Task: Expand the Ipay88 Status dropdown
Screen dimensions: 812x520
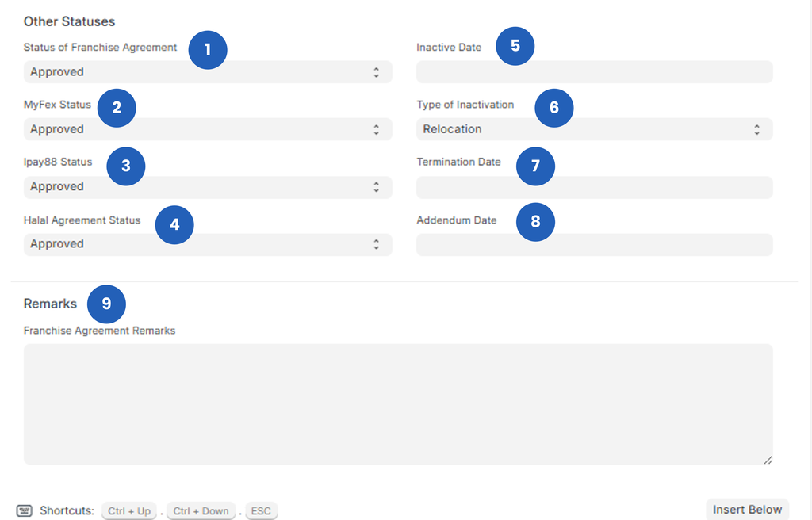Action: coord(208,187)
